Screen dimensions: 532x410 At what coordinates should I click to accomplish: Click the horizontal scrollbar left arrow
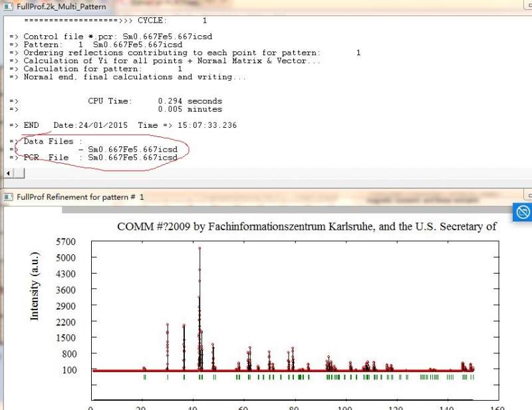tap(9, 173)
